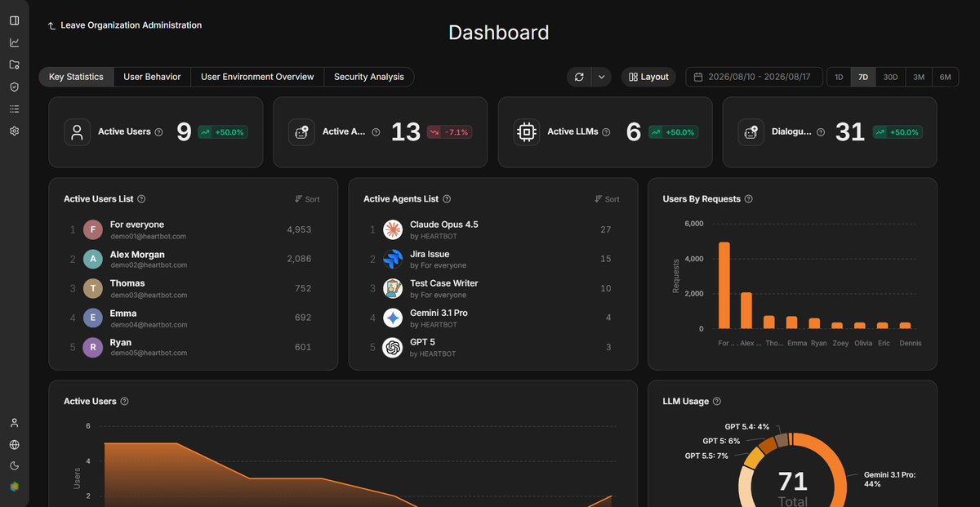Image resolution: width=980 pixels, height=507 pixels.
Task: Select the 1D time range
Action: [839, 77]
